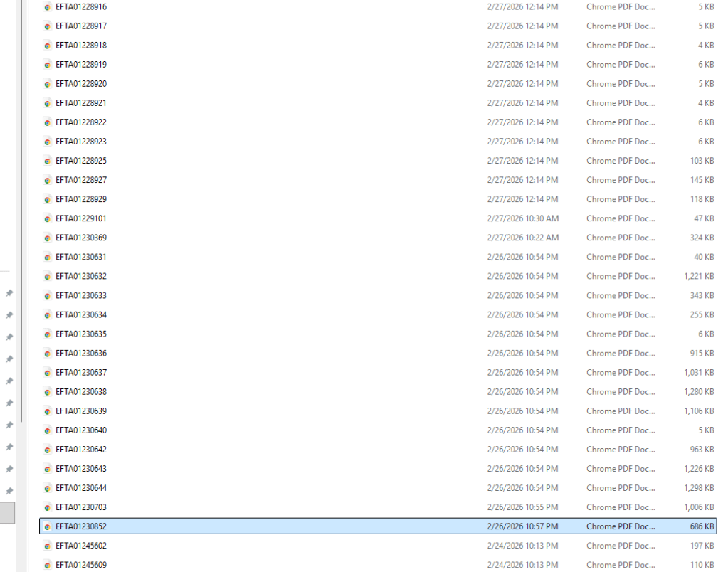Click the Chrome PDF icon next to EFTA01228916

coord(48,7)
